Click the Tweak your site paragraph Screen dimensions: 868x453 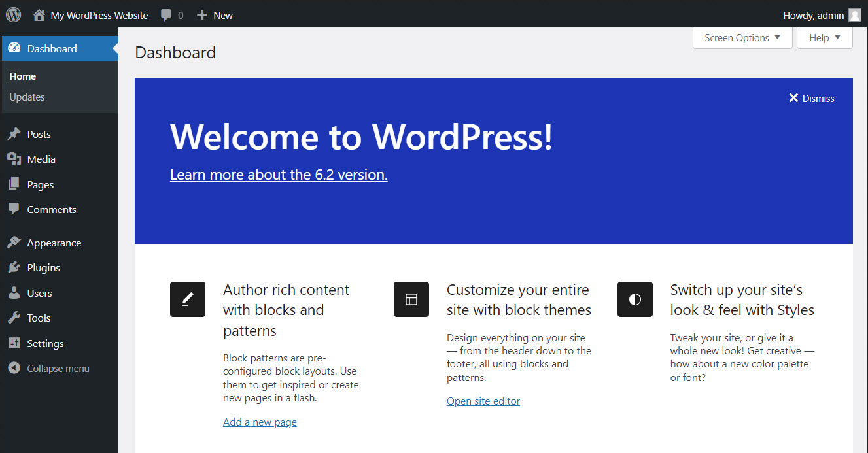coord(742,358)
